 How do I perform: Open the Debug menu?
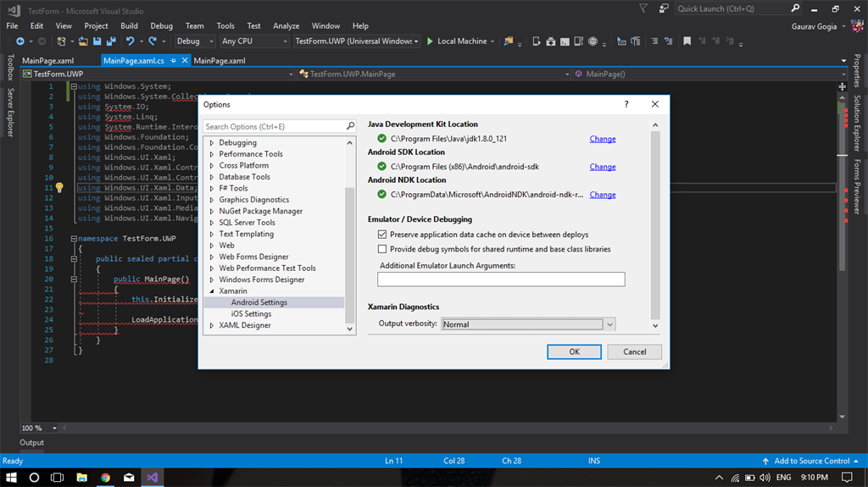click(161, 26)
